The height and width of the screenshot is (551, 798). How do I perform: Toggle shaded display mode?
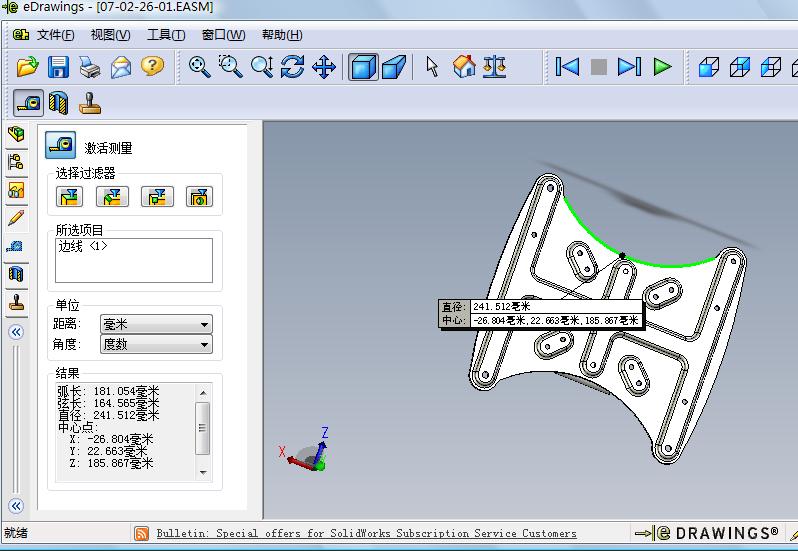point(363,67)
